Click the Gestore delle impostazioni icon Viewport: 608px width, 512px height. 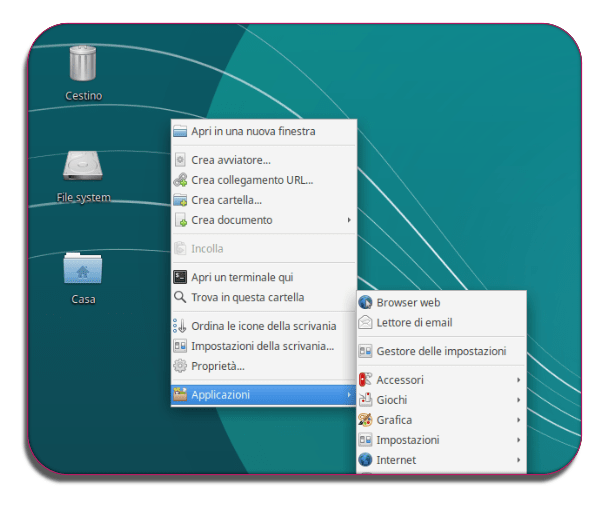point(365,352)
